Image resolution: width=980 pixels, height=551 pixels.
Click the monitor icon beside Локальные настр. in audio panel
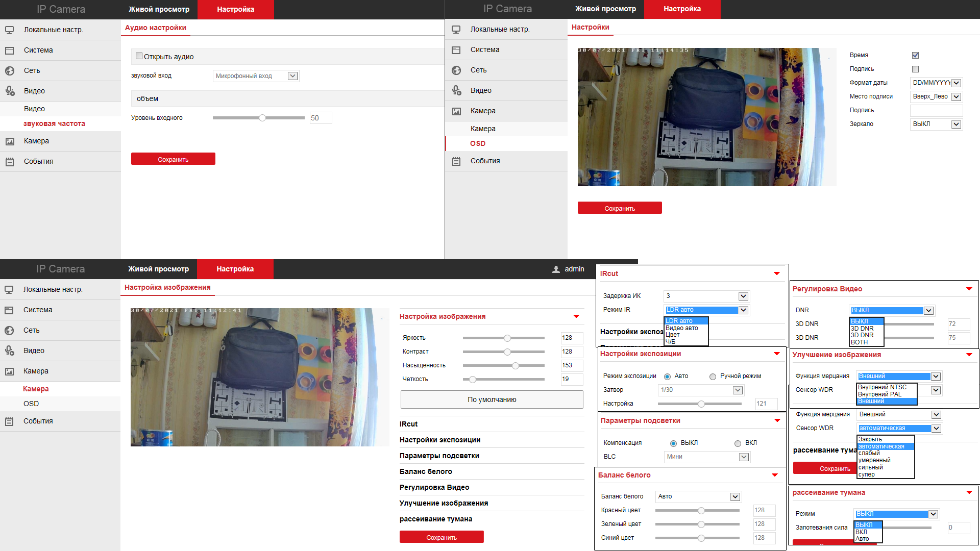9,30
